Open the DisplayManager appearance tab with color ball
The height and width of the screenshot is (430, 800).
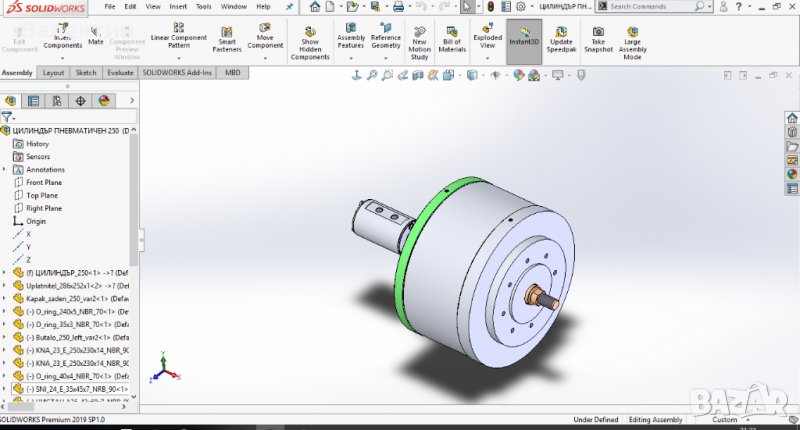(102, 101)
